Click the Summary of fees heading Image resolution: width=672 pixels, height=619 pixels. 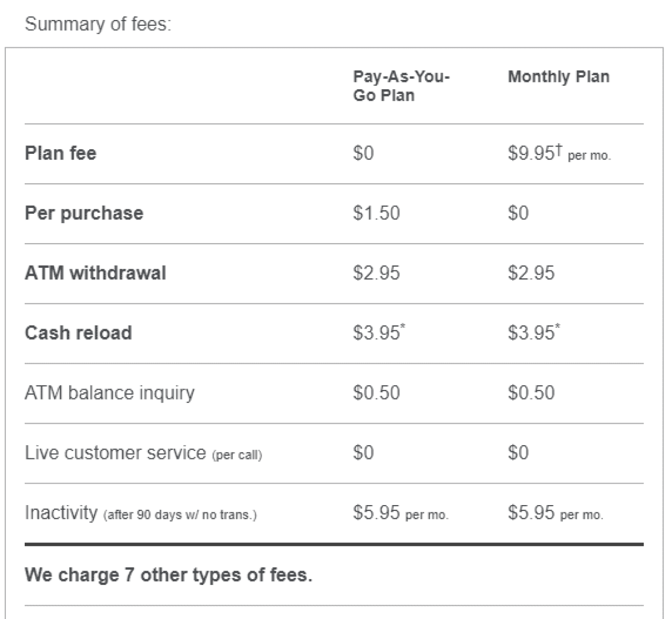(98, 24)
